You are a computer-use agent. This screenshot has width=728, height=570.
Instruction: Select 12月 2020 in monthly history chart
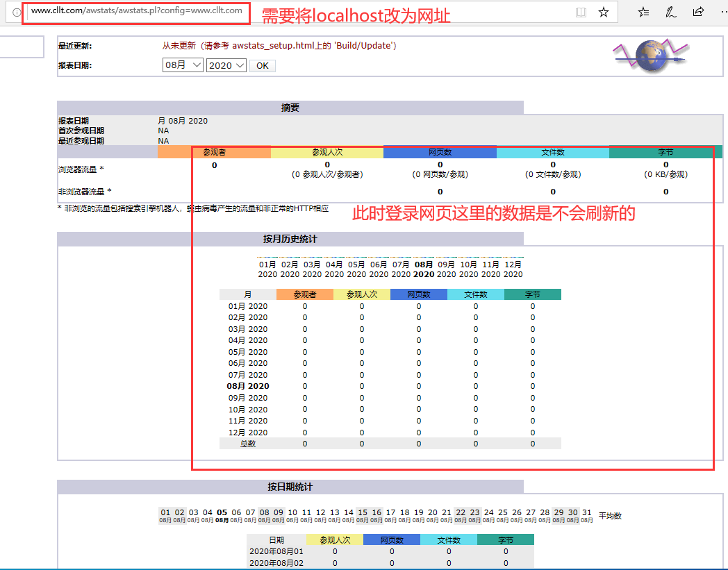click(x=513, y=269)
